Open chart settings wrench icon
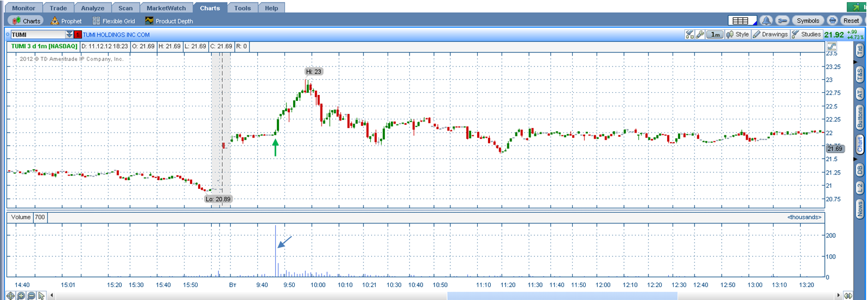This screenshot has height=300, width=868. coord(700,34)
